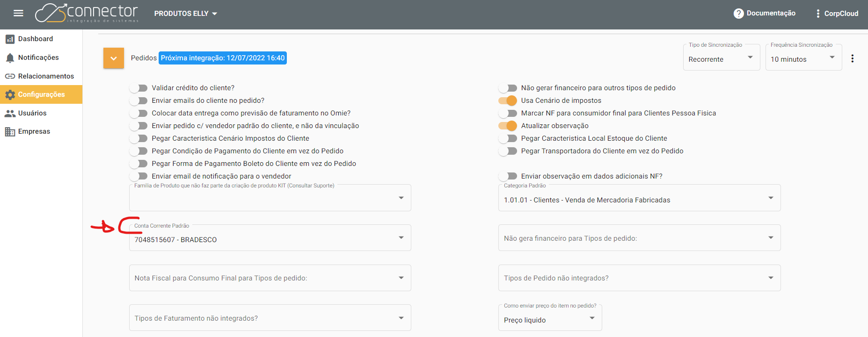The height and width of the screenshot is (337, 868).
Task: Click the Configurações gear icon
Action: coord(10,94)
